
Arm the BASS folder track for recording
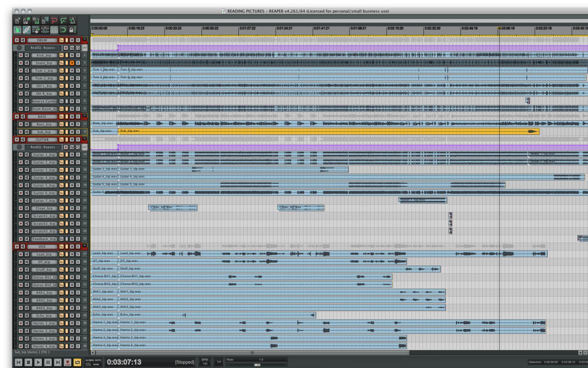(x=16, y=116)
